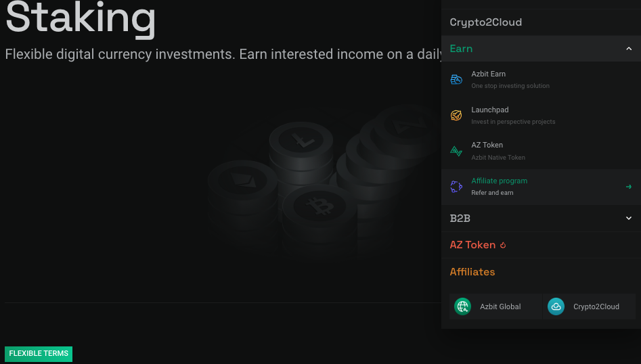The height and width of the screenshot is (364, 641).
Task: Click the fire icon beside AZ Token
Action: 503,246
